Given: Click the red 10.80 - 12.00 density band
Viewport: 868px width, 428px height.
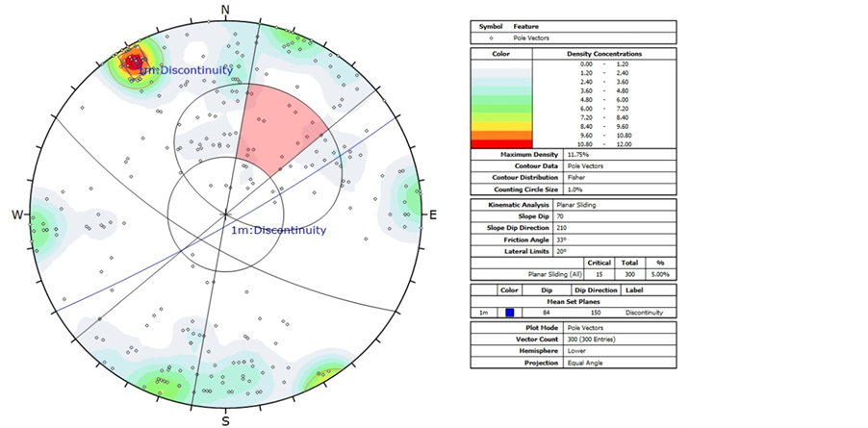Looking at the screenshot, I should pos(500,143).
